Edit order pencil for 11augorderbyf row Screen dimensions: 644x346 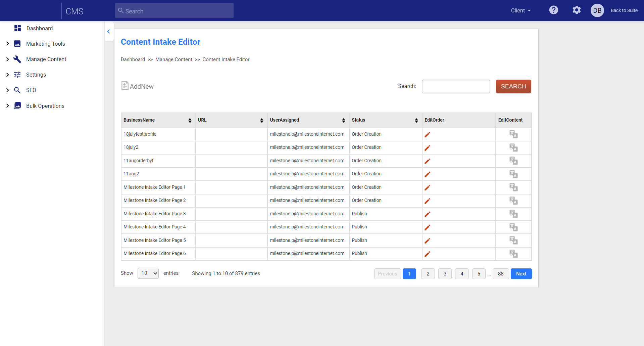click(x=427, y=161)
